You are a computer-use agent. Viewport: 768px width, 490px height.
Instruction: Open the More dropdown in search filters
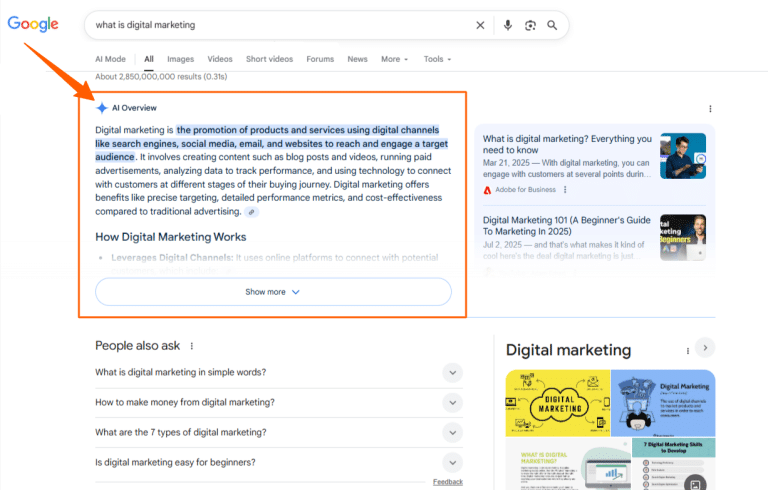point(394,59)
